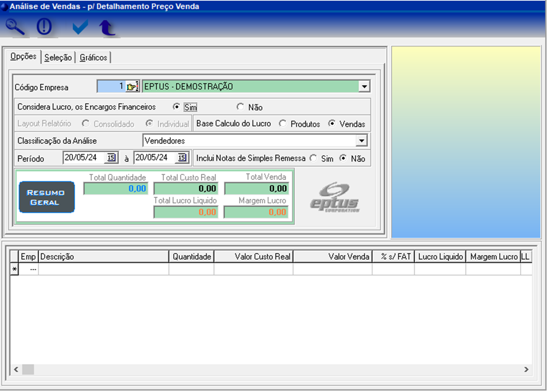Select Produtos as Base Calculo do Lucro

pyautogui.click(x=283, y=124)
